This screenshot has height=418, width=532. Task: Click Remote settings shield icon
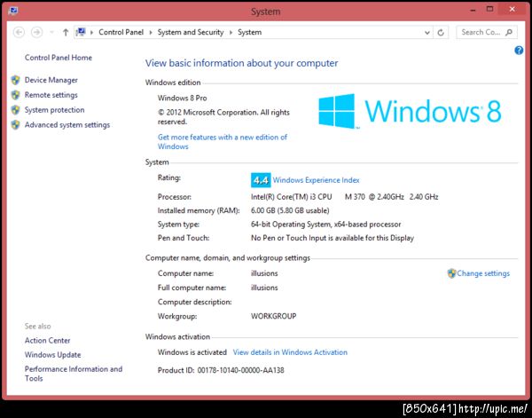pos(16,95)
